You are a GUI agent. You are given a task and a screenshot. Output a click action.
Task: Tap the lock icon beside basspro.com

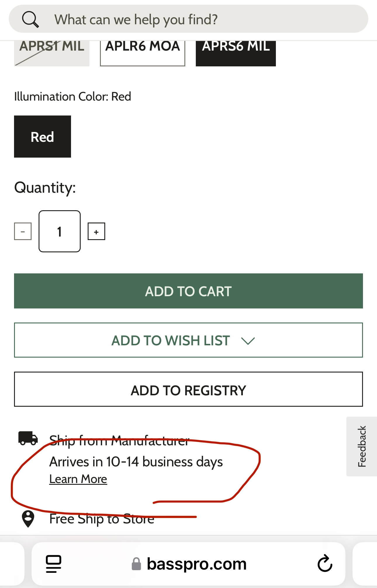click(x=136, y=564)
